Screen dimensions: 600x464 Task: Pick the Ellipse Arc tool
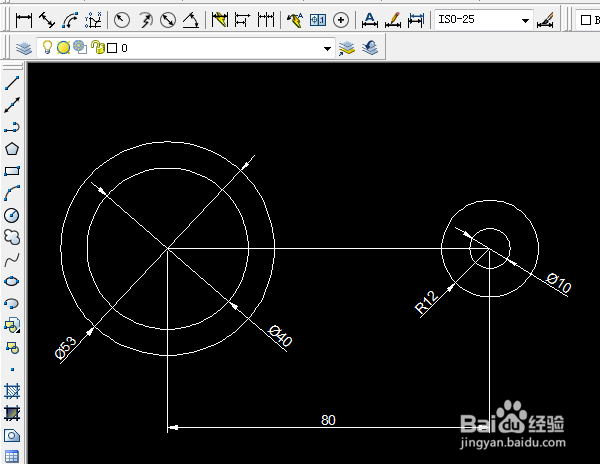(x=12, y=304)
